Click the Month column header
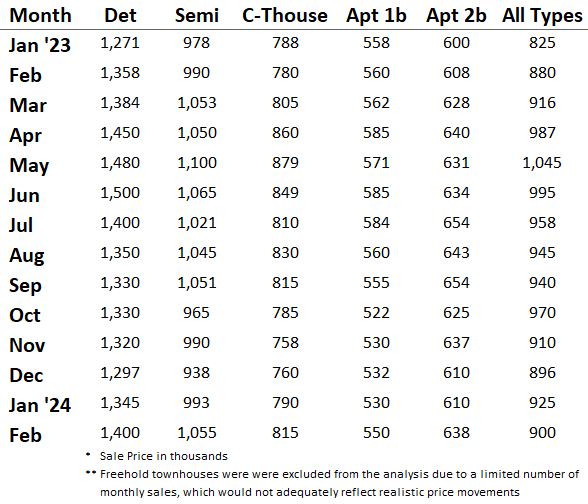Image resolution: width=588 pixels, height=504 pixels. coord(40,16)
